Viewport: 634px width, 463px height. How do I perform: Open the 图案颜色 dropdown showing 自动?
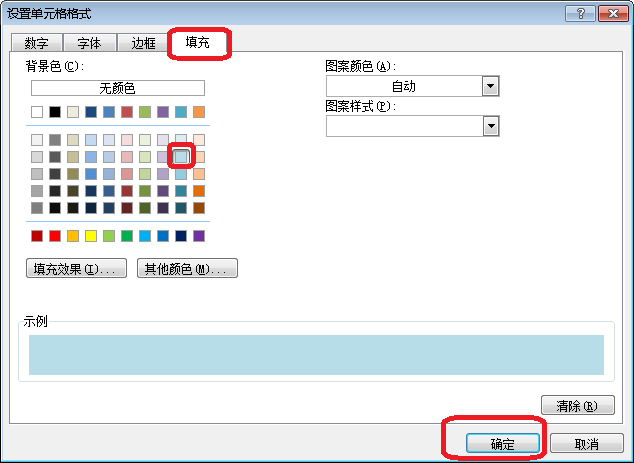coord(412,86)
